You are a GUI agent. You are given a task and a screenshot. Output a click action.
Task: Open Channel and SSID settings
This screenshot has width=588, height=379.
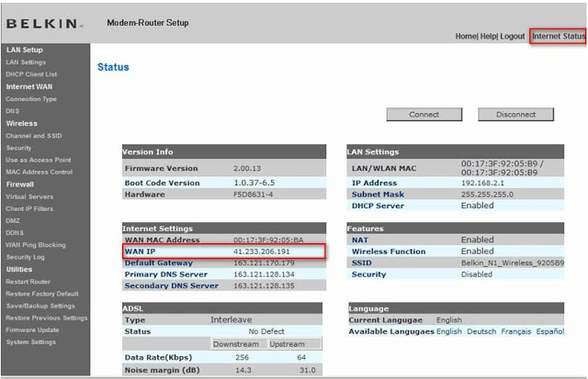[35, 136]
